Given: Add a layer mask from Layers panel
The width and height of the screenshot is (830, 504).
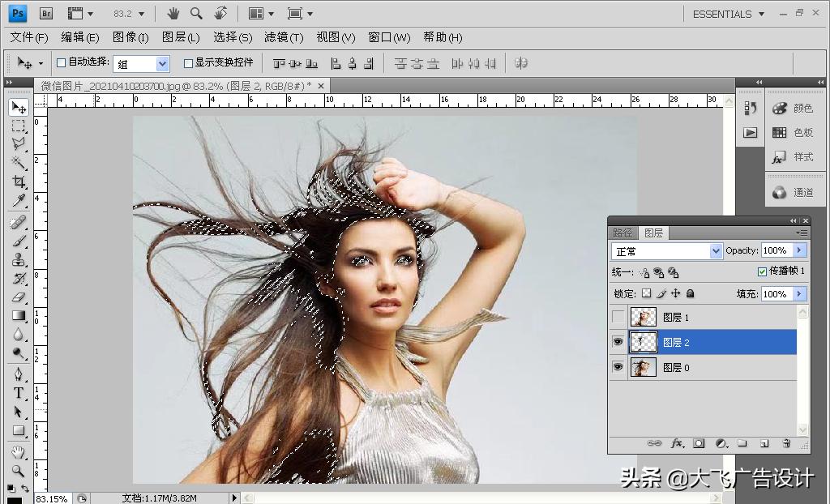Looking at the screenshot, I should (698, 443).
